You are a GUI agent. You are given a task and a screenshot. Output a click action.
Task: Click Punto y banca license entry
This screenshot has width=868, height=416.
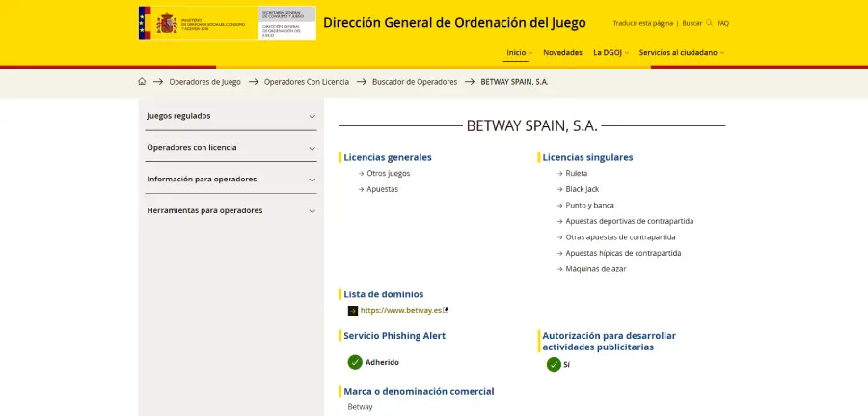589,205
